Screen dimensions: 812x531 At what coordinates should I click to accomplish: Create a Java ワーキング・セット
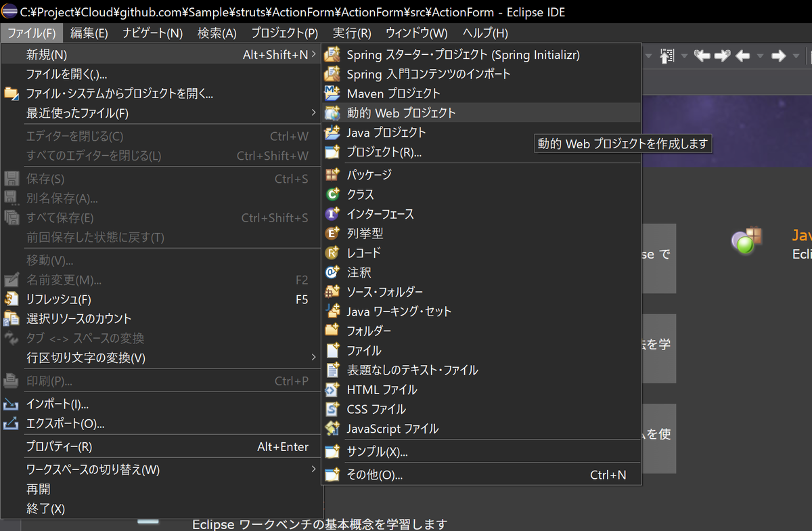(x=481, y=312)
